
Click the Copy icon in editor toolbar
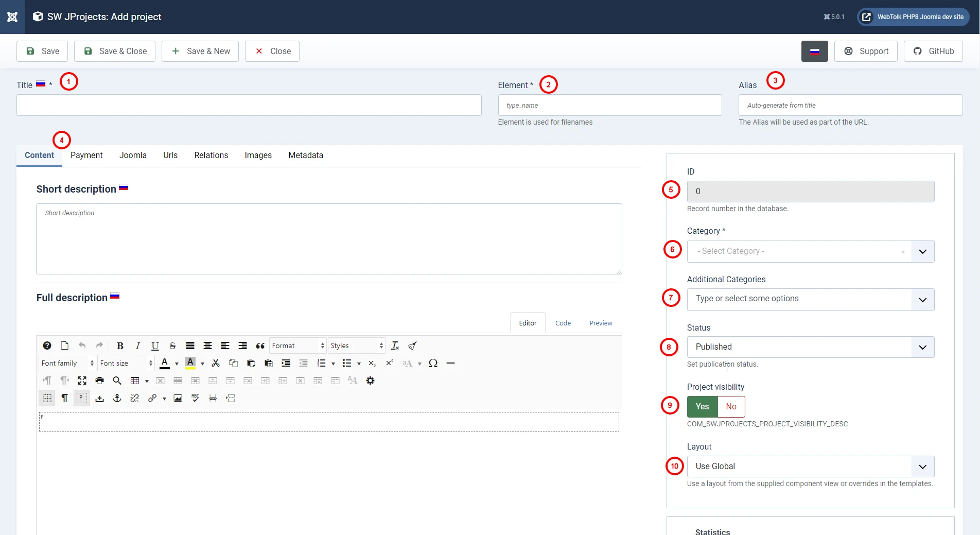coord(233,363)
